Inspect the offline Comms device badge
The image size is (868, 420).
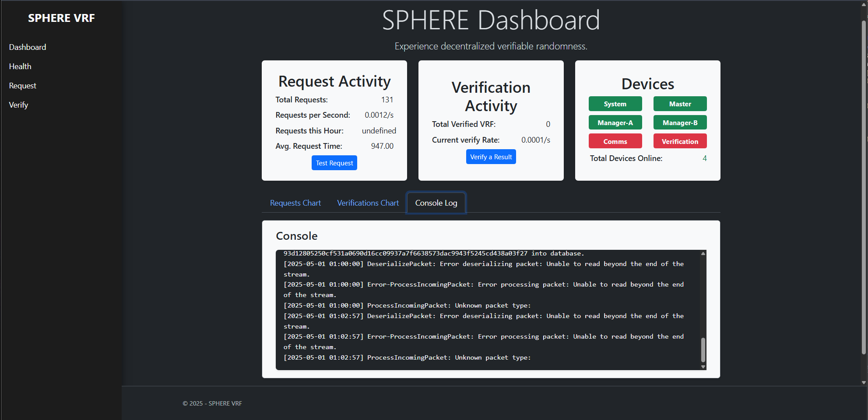(x=615, y=141)
